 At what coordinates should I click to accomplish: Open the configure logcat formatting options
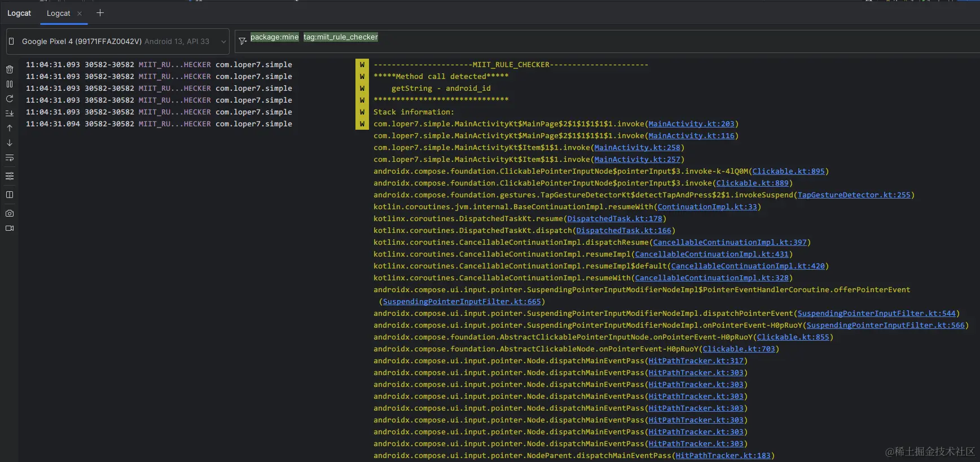(10, 176)
